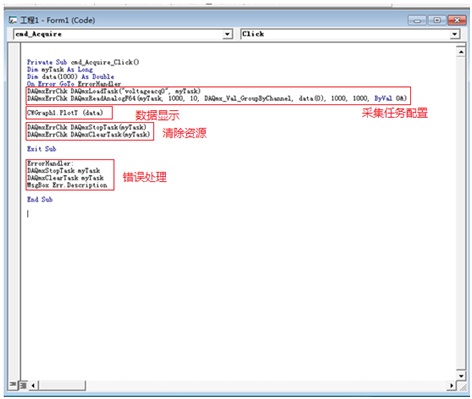
Task: Open the cmd_Acquire object dropdown arrow
Action: click(227, 34)
